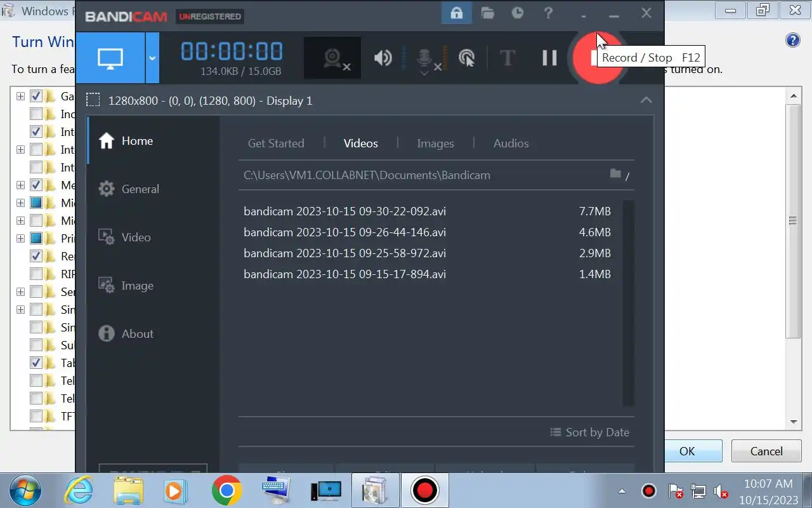Show hidden tray icons arrow
This screenshot has height=508, width=812.
coord(622,491)
